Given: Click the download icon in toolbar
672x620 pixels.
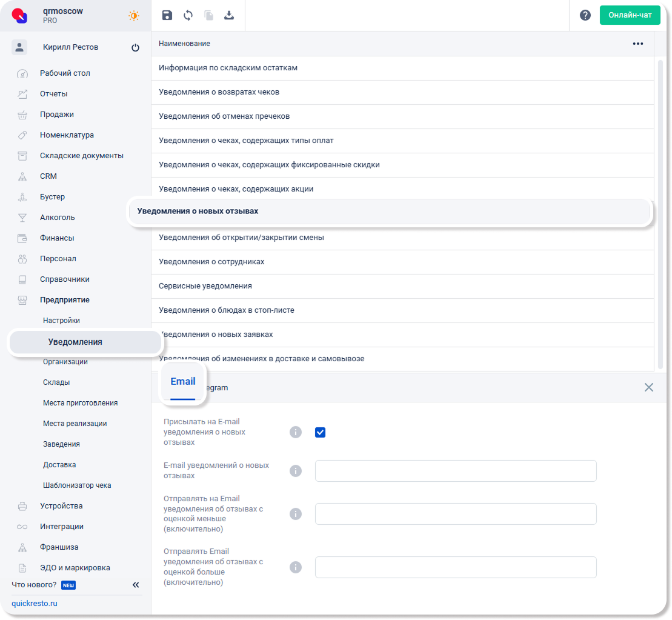Looking at the screenshot, I should (x=229, y=16).
